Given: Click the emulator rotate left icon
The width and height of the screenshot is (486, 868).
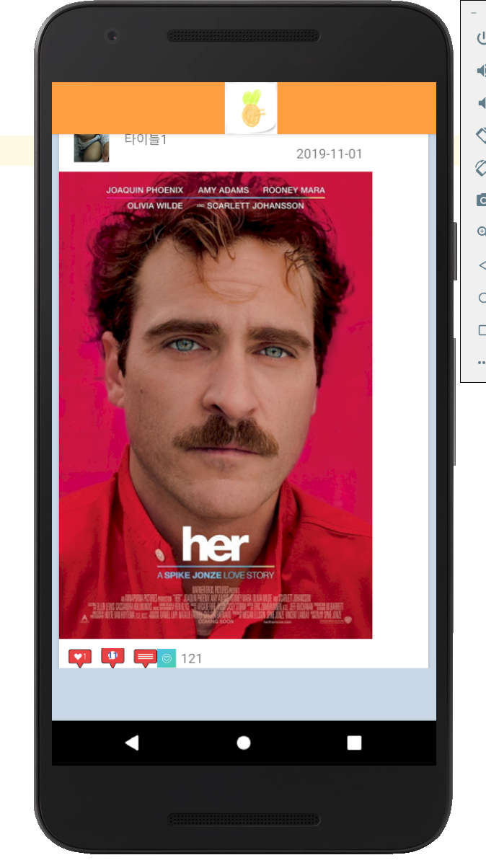Looking at the screenshot, I should coord(482,135).
